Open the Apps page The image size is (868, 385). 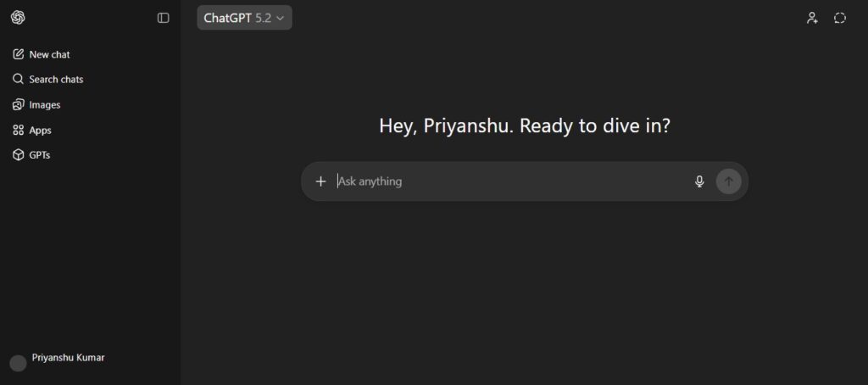[x=31, y=131]
